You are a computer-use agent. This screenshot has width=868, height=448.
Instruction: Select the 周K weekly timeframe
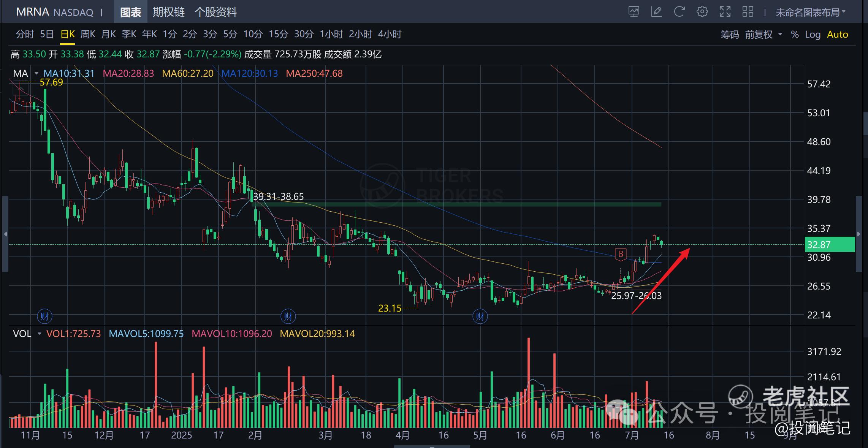pos(88,34)
